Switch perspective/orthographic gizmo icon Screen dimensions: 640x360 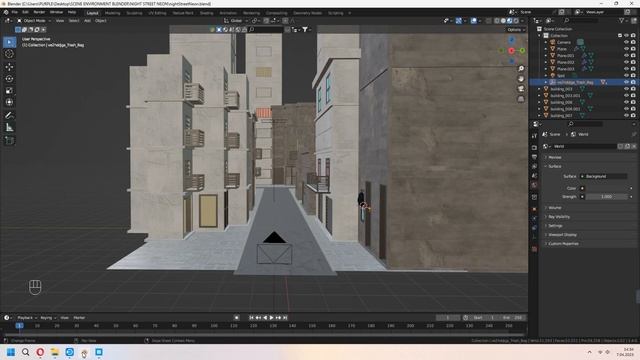521,99
